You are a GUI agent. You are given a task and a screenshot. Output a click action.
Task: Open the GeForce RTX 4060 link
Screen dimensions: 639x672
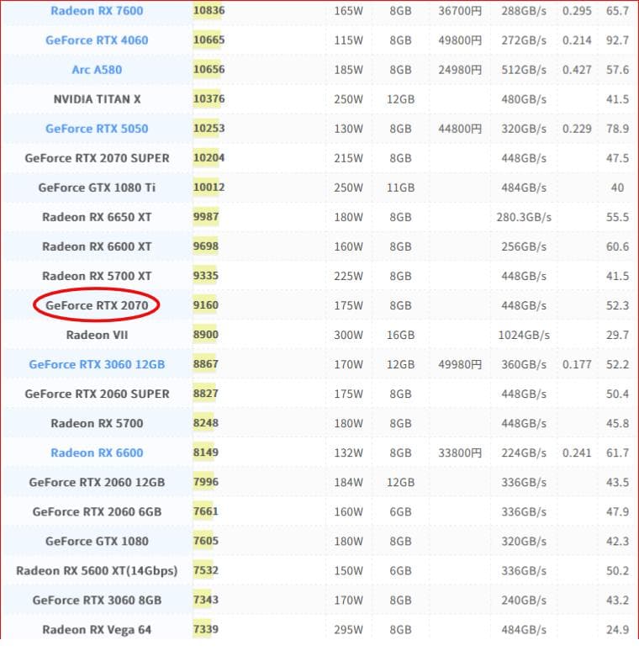click(x=97, y=40)
